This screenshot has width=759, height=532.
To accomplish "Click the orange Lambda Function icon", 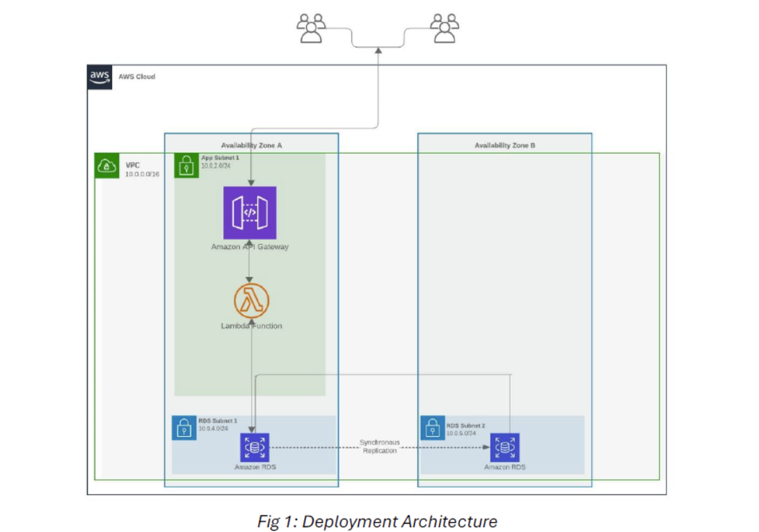I will [x=251, y=301].
